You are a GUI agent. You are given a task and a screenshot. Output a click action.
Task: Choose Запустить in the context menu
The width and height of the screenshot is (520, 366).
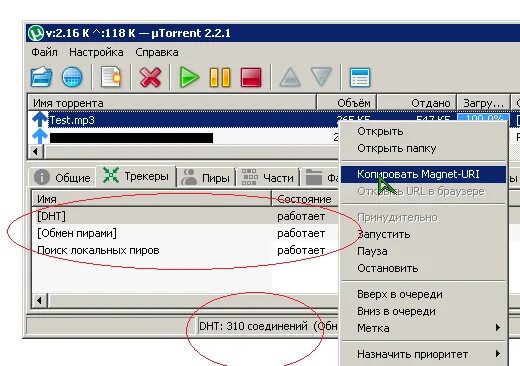423,234
